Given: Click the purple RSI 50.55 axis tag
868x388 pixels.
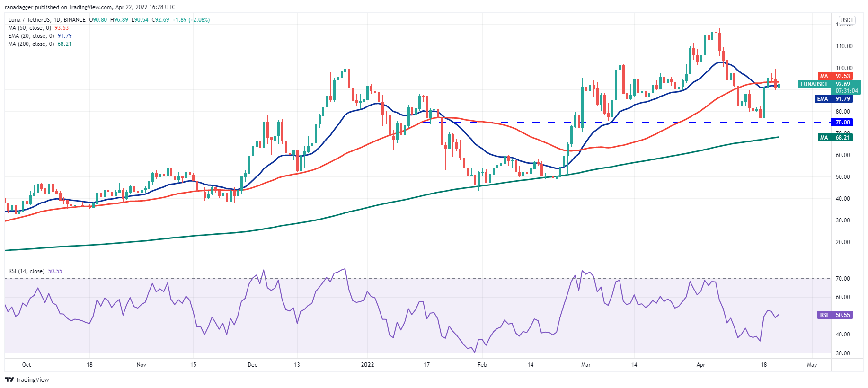Looking at the screenshot, I should pos(836,315).
